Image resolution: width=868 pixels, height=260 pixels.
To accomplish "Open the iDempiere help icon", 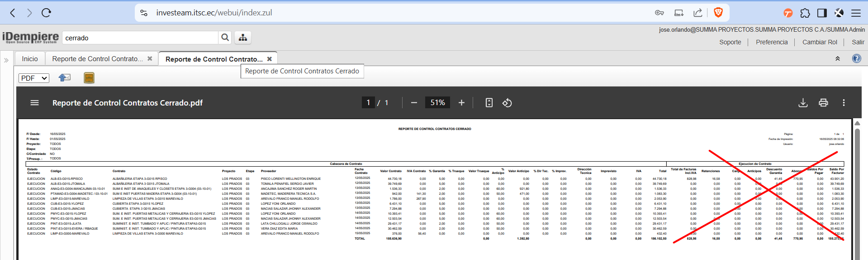I will 856,58.
